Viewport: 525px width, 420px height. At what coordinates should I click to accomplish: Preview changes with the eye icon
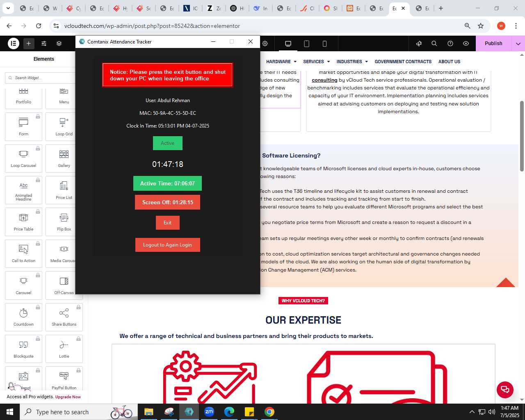[466, 43]
